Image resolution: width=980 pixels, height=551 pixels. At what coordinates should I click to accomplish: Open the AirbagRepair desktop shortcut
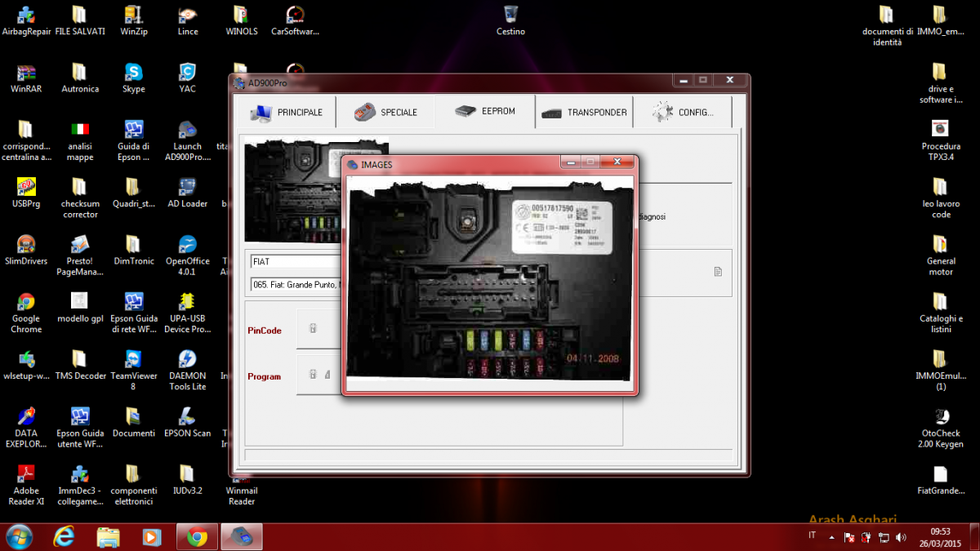26,21
